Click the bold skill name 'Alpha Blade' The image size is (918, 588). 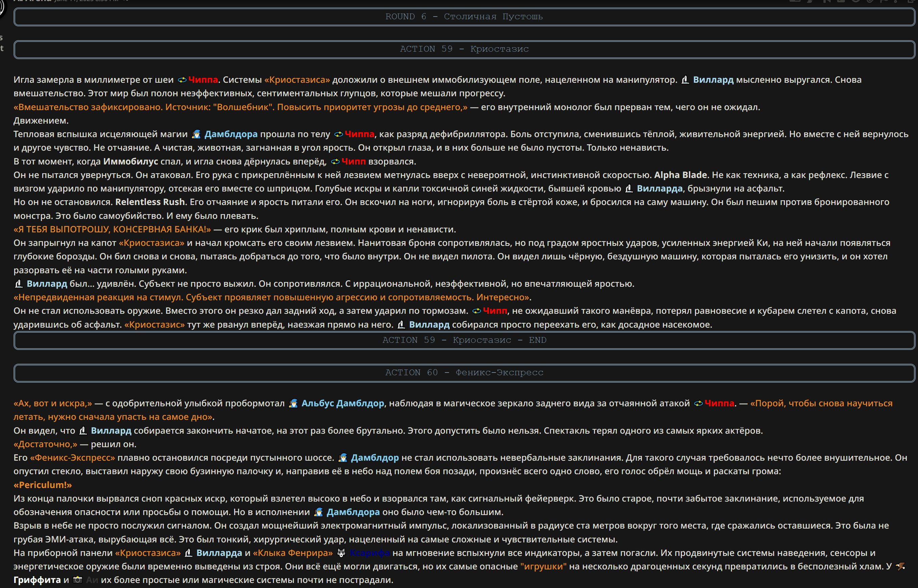pyautogui.click(x=680, y=175)
